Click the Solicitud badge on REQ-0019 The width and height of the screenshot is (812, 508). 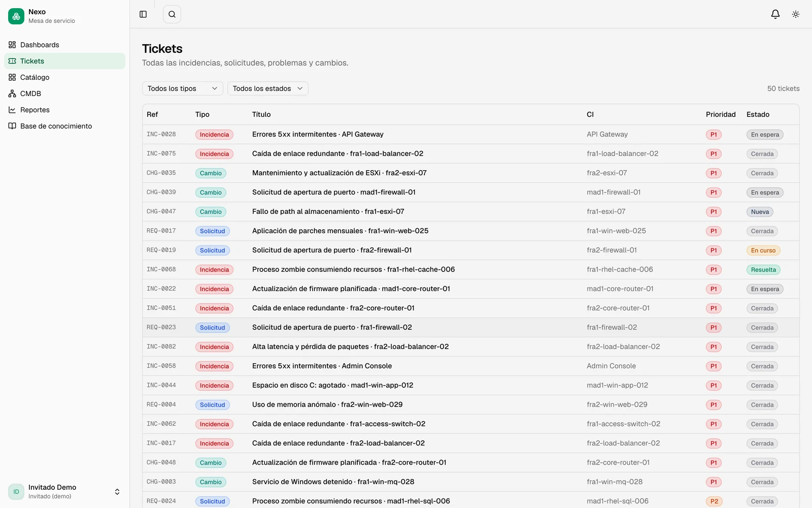(x=212, y=250)
